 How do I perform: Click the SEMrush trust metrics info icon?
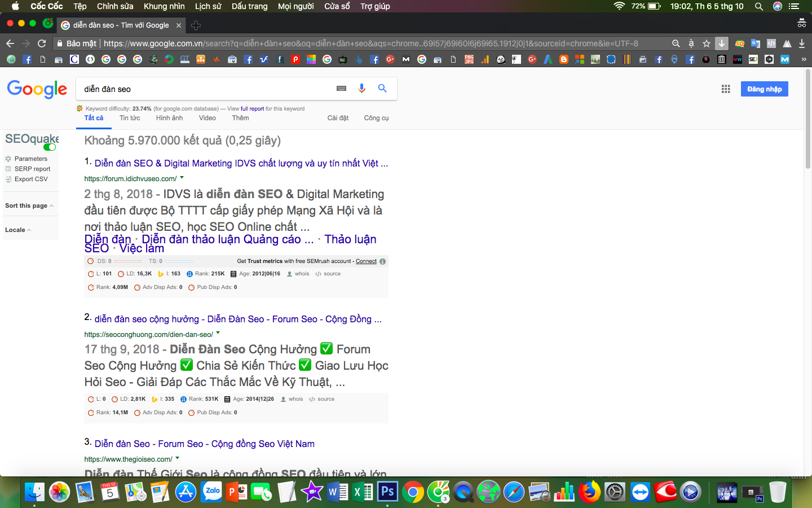point(383,261)
